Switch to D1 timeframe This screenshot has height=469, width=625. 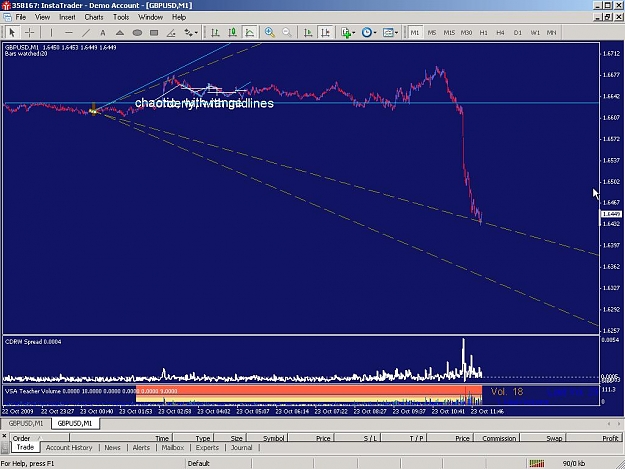(517, 33)
